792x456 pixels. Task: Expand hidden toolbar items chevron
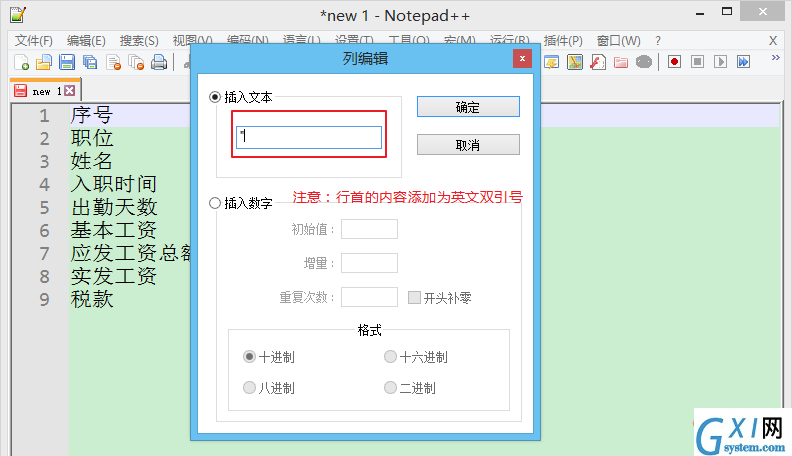pos(775,58)
